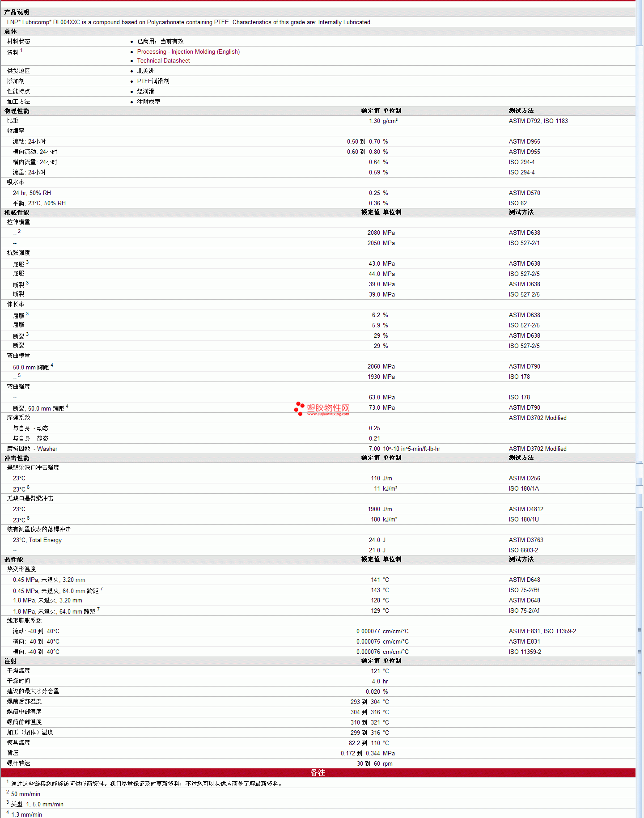Screen dimensions: 644x818
Task: Click the value 北美洲
Action: 146,71
